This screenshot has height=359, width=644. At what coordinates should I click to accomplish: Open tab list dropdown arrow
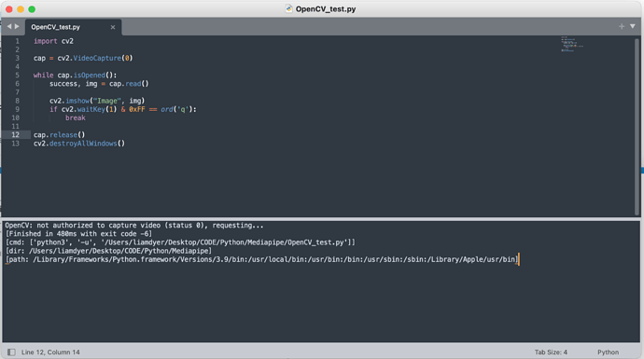(x=633, y=26)
